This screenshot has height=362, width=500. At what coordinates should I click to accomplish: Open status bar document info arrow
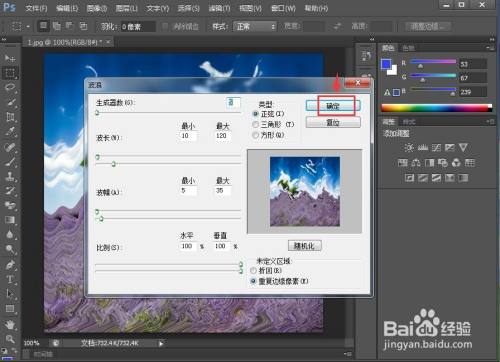click(161, 343)
